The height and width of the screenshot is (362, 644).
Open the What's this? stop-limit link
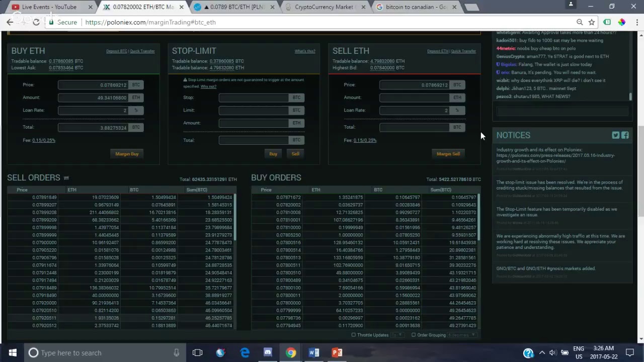point(305,51)
